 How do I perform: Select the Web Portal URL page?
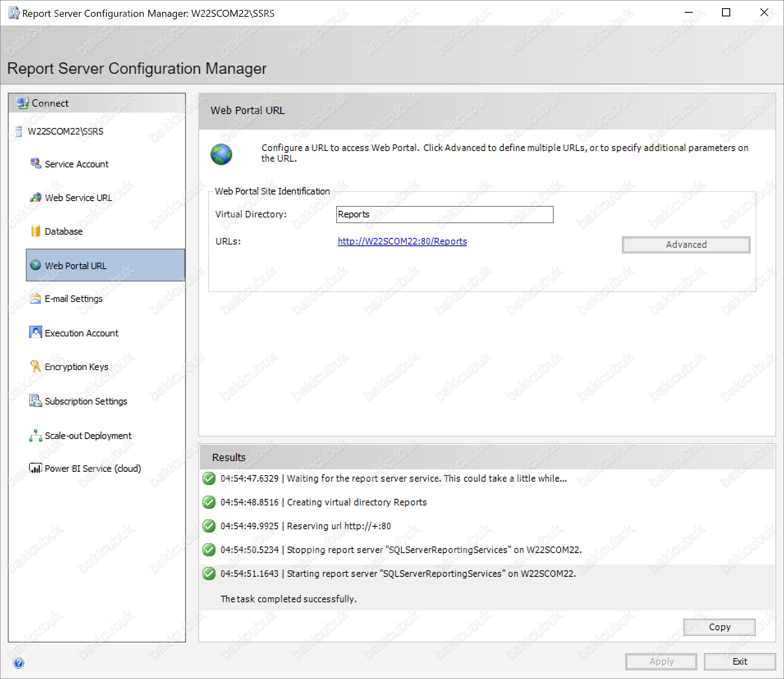coord(105,265)
